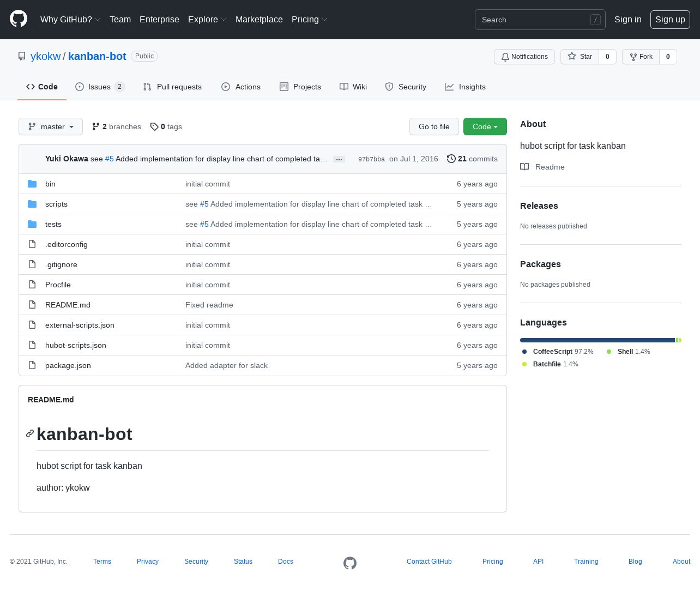Open the Insights tab
The width and height of the screenshot is (700, 597).
coord(465,87)
